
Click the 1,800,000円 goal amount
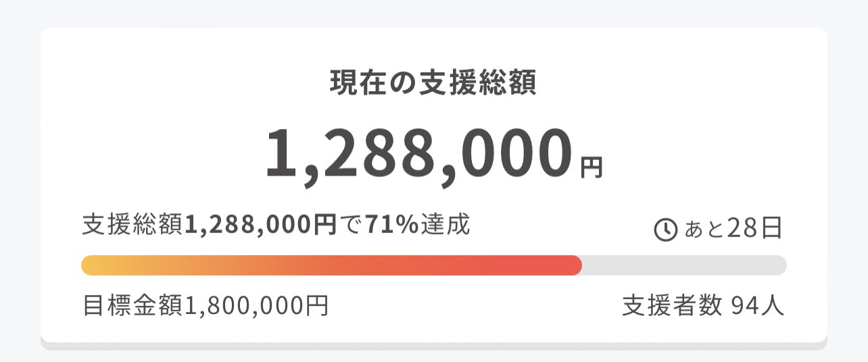click(256, 306)
